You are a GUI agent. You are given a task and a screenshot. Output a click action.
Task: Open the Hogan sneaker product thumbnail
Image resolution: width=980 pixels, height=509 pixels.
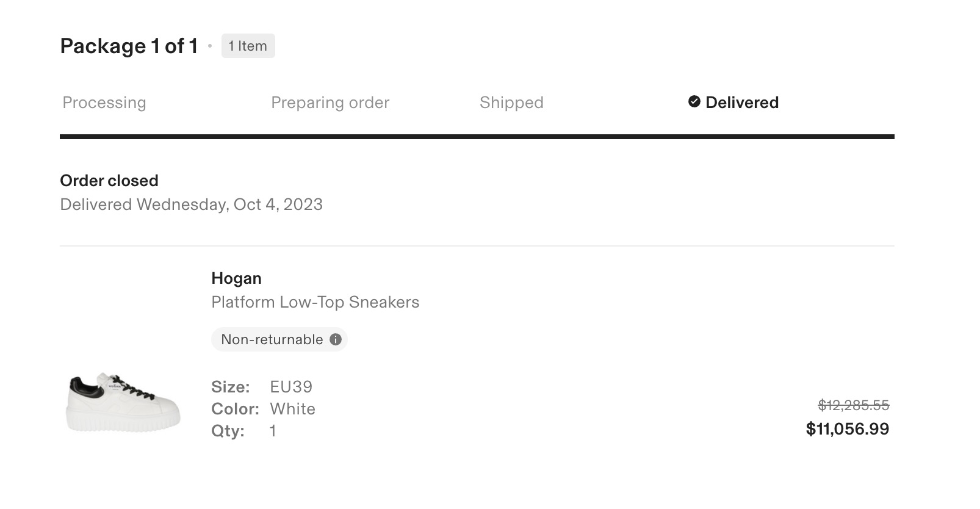click(x=123, y=402)
